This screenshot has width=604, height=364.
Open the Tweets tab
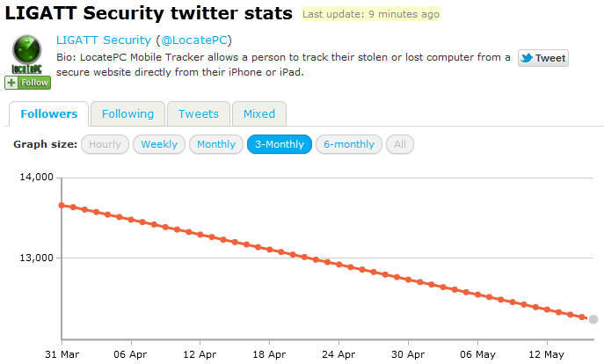199,113
